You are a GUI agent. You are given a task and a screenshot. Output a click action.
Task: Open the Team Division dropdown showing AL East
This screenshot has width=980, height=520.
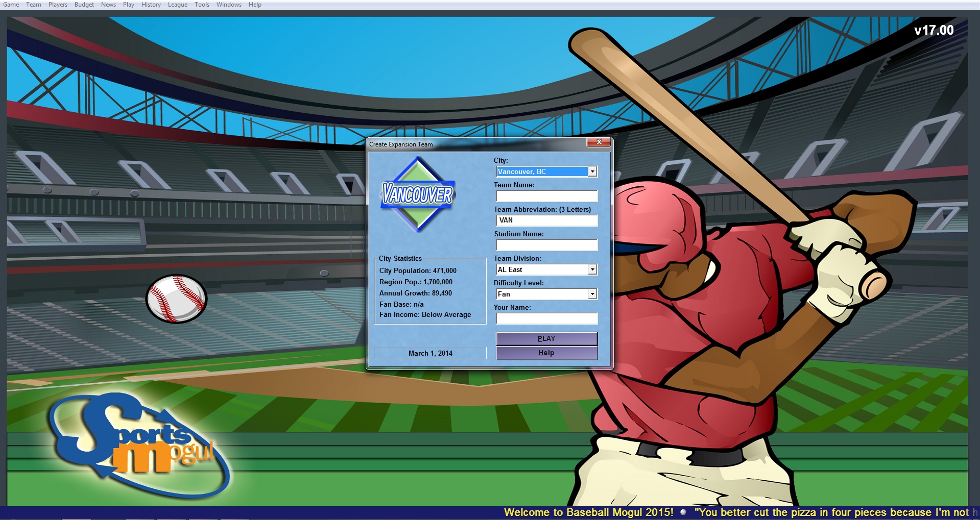[591, 269]
